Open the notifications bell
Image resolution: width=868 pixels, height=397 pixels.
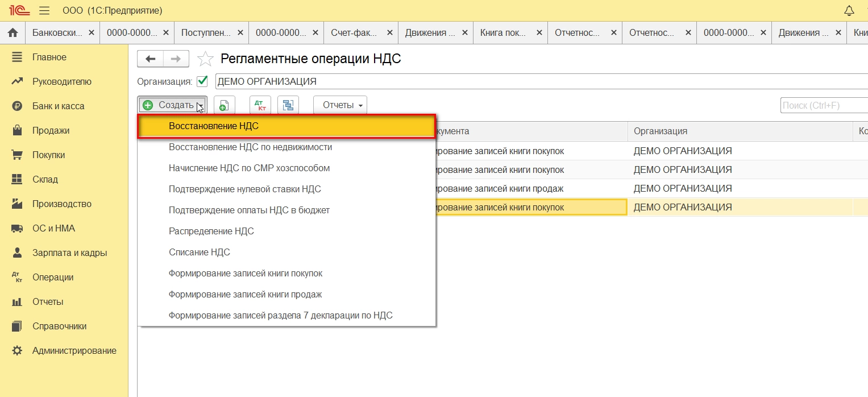[849, 11]
